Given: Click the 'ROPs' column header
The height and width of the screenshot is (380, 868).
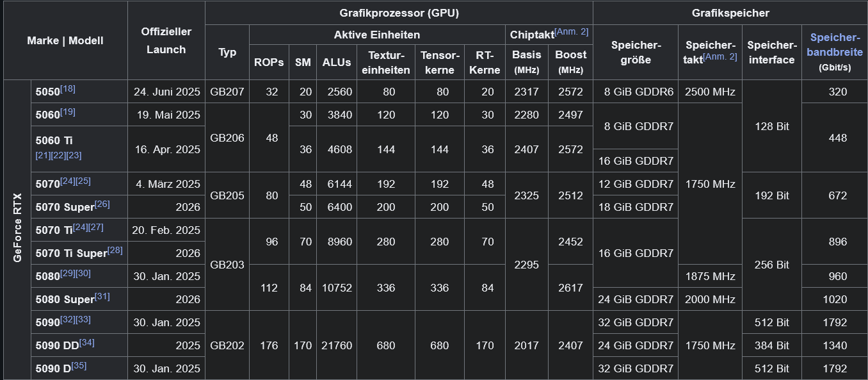Looking at the screenshot, I should 269,62.
